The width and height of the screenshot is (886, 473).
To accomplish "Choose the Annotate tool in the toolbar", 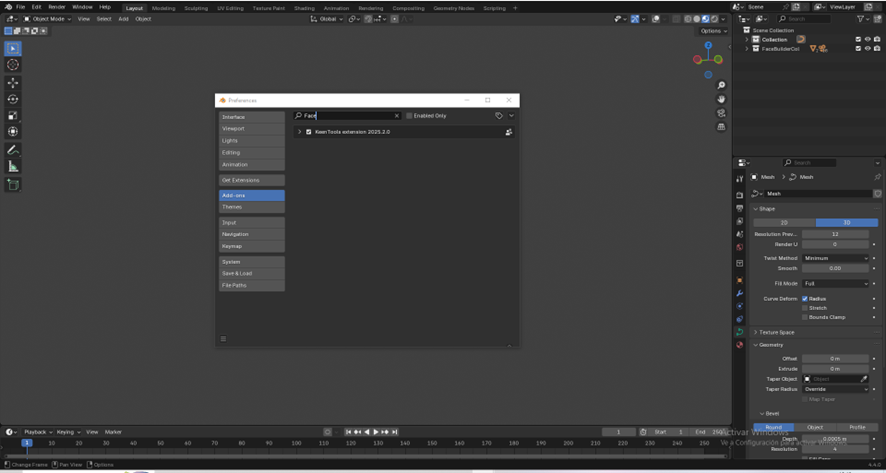I will (13, 150).
